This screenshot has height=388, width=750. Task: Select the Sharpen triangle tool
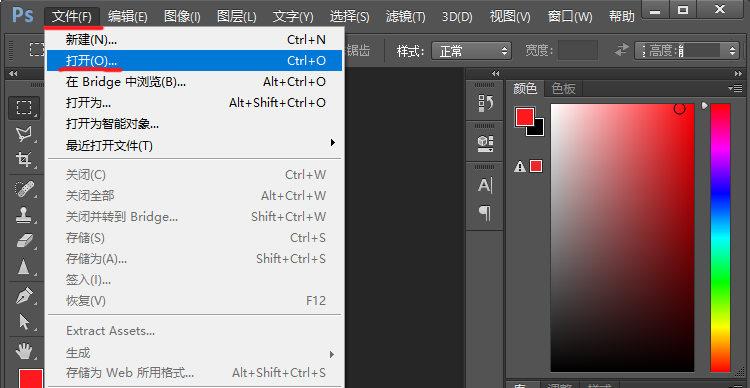24,266
